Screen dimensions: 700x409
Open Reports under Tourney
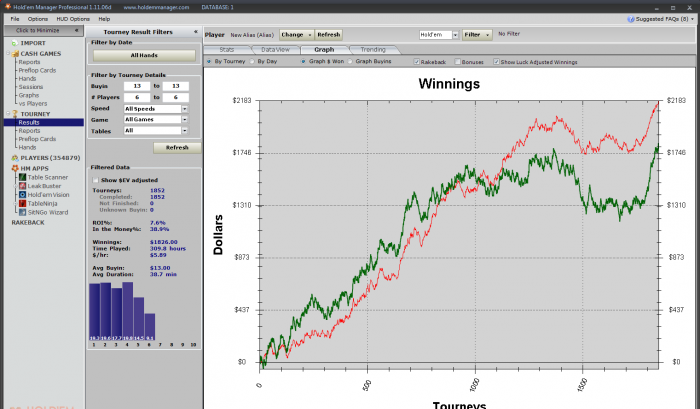pos(29,131)
